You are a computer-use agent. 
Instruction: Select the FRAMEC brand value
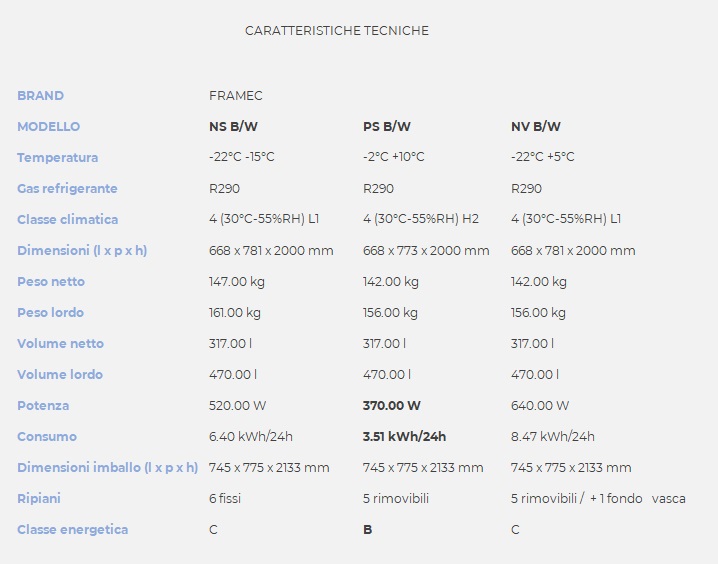point(236,96)
